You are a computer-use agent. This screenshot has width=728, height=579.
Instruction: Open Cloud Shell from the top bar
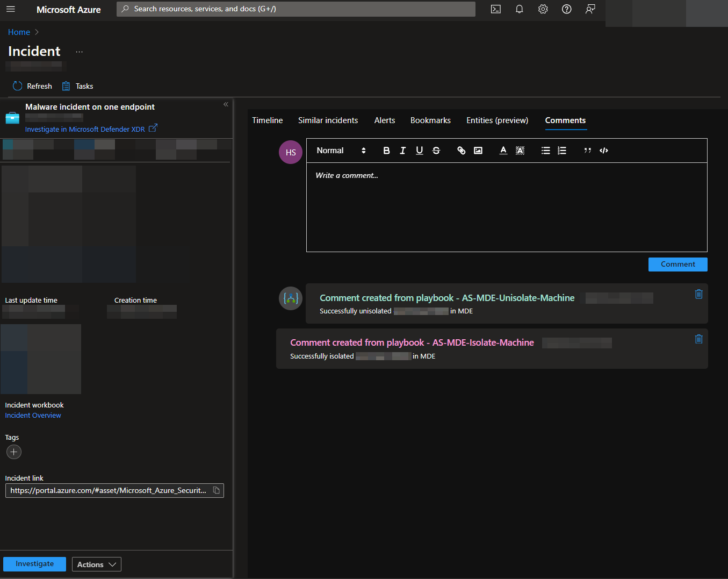pyautogui.click(x=496, y=9)
